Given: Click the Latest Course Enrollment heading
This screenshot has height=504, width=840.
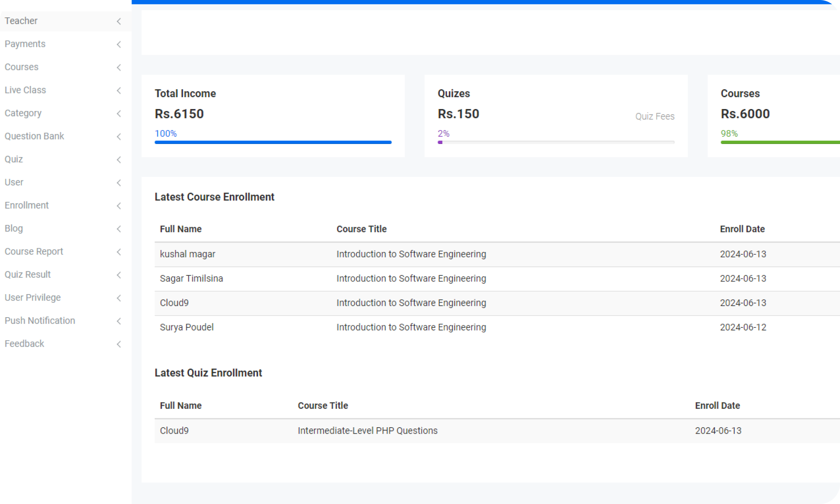Looking at the screenshot, I should pos(214,197).
